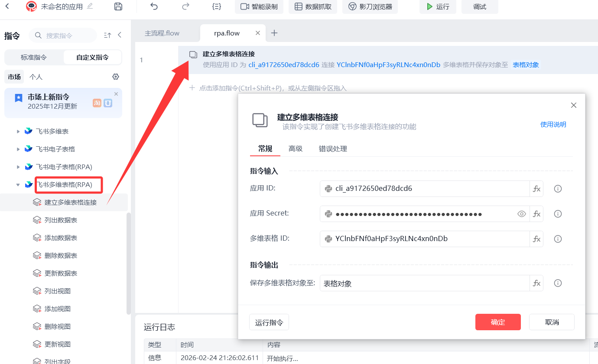Click 点击添加指令 placeholder line
Image resolution: width=598 pixels, height=364 pixels.
pos(268,88)
